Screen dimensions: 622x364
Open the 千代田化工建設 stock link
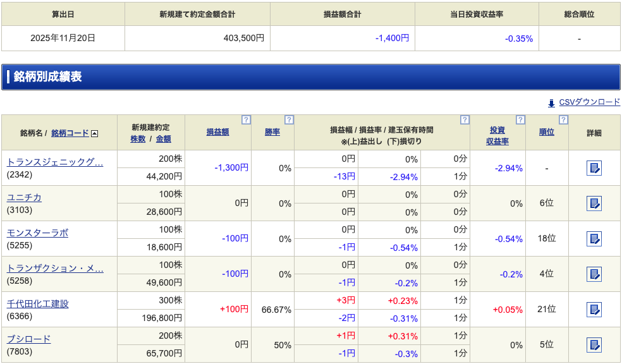tap(37, 304)
